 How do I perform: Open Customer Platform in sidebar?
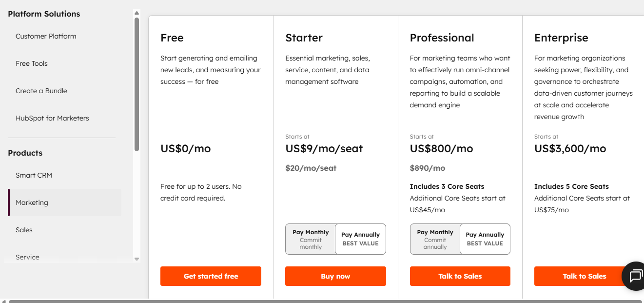(46, 36)
